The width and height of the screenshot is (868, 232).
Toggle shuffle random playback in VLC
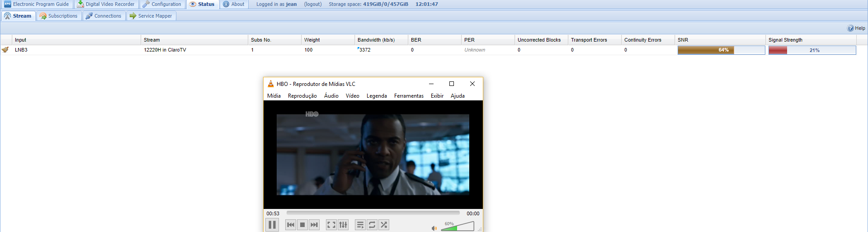click(x=384, y=225)
